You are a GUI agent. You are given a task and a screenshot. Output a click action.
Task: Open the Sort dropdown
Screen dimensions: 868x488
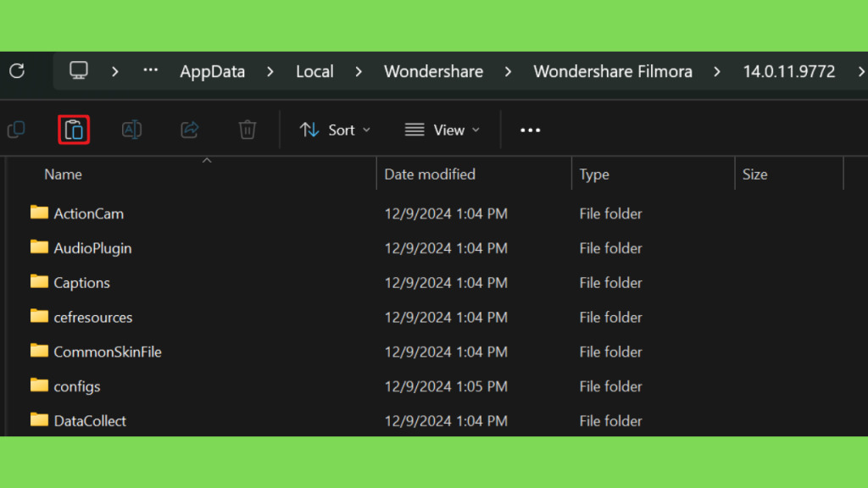pyautogui.click(x=335, y=130)
